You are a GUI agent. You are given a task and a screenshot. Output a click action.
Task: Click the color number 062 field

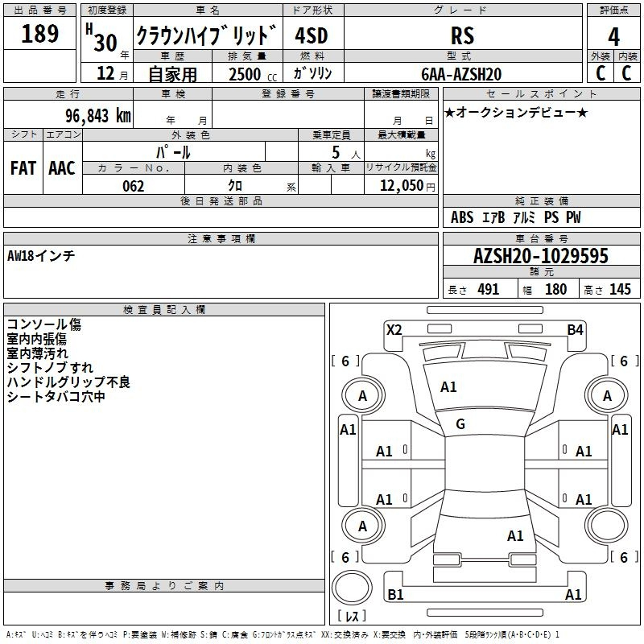pyautogui.click(x=133, y=186)
